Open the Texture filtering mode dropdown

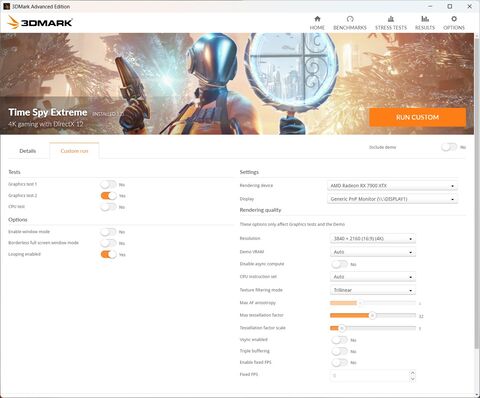click(x=373, y=290)
